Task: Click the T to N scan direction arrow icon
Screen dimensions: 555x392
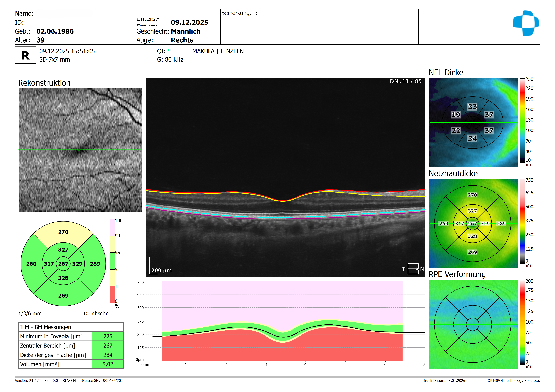Action: [413, 269]
